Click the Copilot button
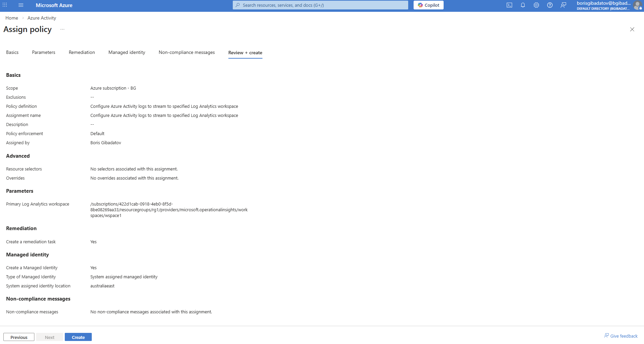Image resolution: width=644 pixels, height=344 pixels. pyautogui.click(x=428, y=5)
